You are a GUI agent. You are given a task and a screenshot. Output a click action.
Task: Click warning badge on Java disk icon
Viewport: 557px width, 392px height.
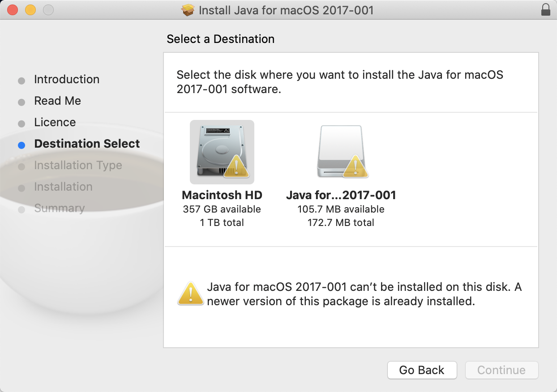pos(356,167)
